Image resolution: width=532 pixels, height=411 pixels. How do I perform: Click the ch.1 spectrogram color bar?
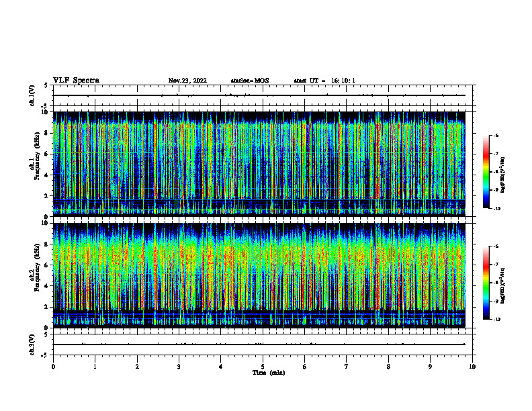click(486, 172)
